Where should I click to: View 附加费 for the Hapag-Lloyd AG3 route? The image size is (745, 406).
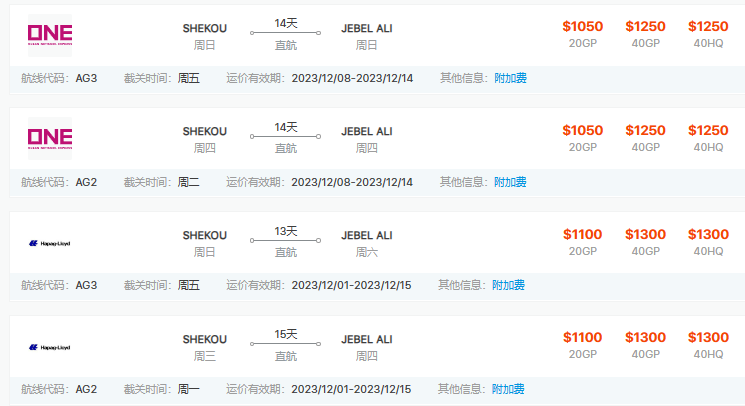(x=508, y=285)
